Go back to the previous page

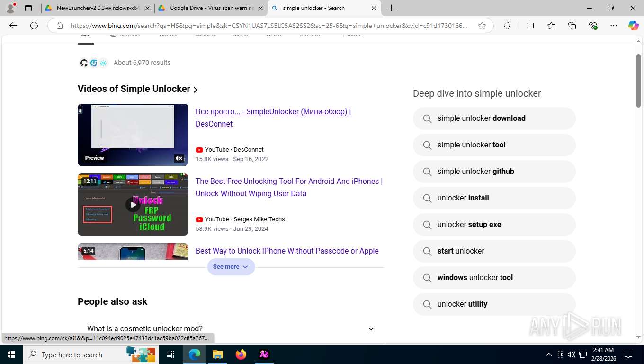pyautogui.click(x=13, y=26)
